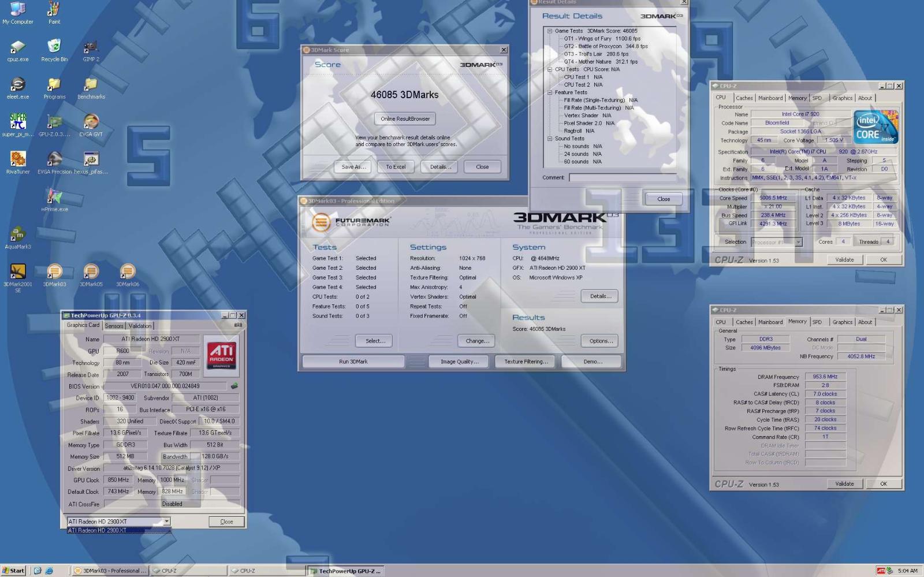Click Texture Filtering button
This screenshot has width=924, height=577.
pyautogui.click(x=526, y=362)
